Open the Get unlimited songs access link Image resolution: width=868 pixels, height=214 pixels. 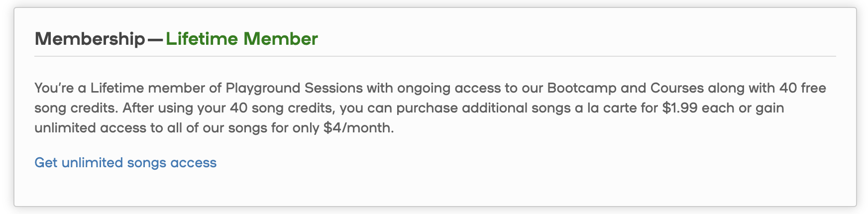point(125,163)
